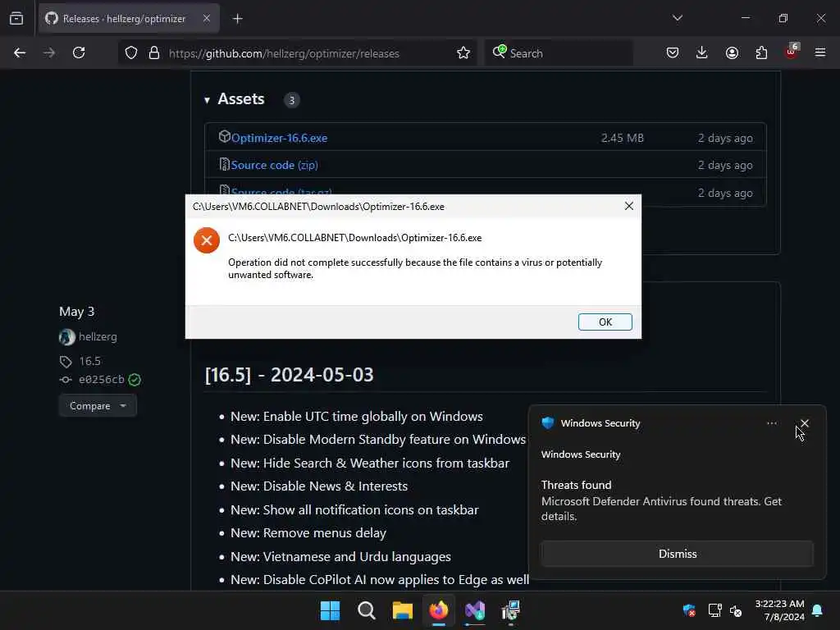Screen dimensions: 840x630
Task: Open the hellzerg author profile link
Action: 98,336
